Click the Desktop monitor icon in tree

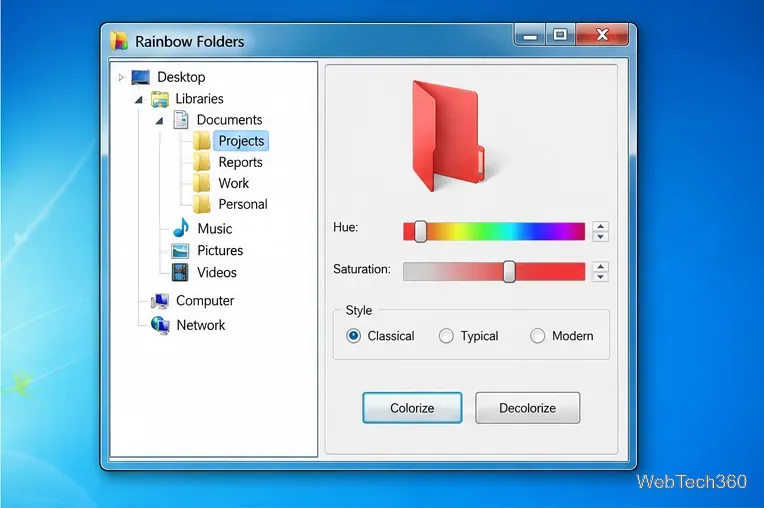(141, 77)
